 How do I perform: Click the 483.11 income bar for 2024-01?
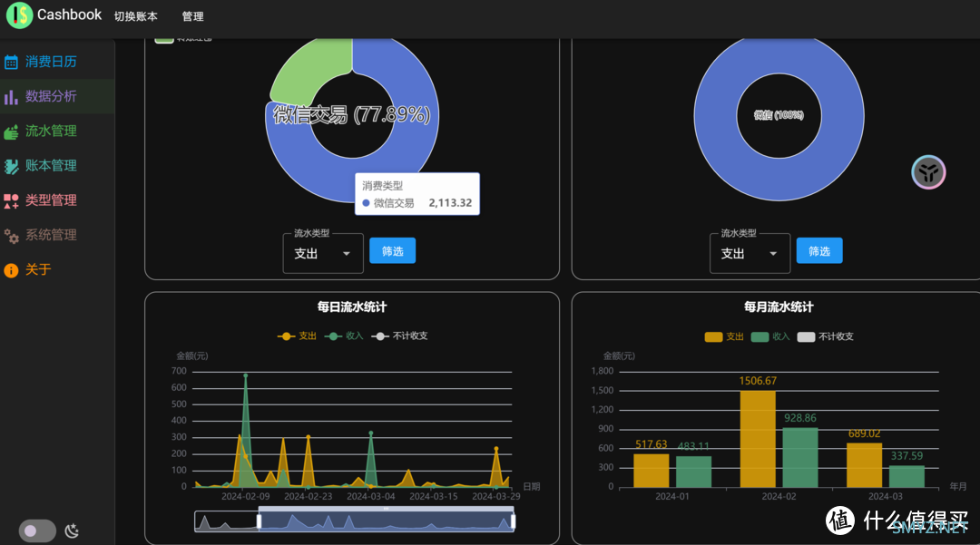pos(694,472)
